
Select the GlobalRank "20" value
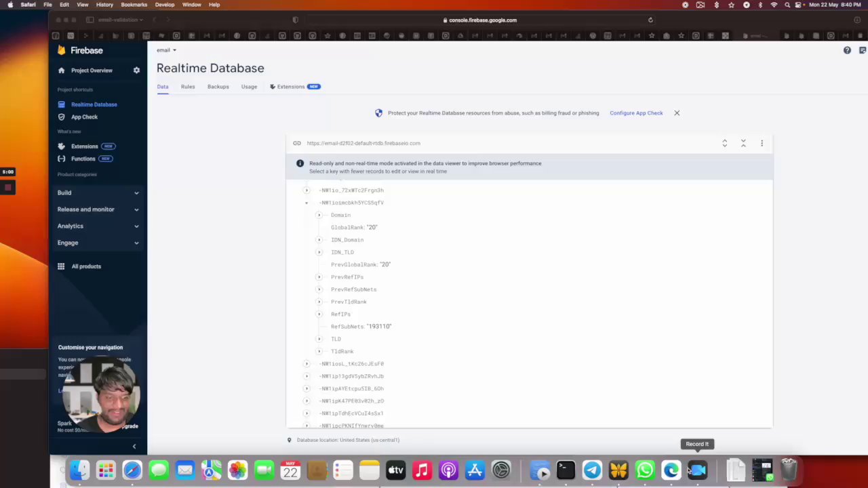pos(372,228)
